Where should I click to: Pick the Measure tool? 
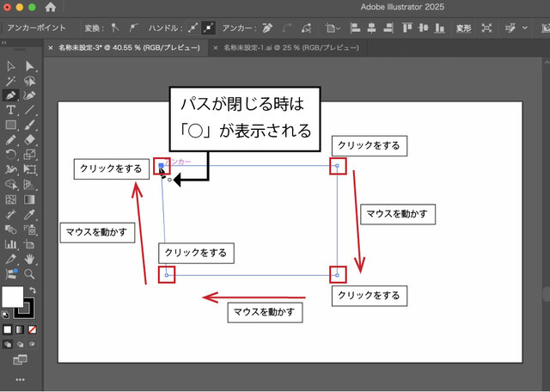point(11,214)
